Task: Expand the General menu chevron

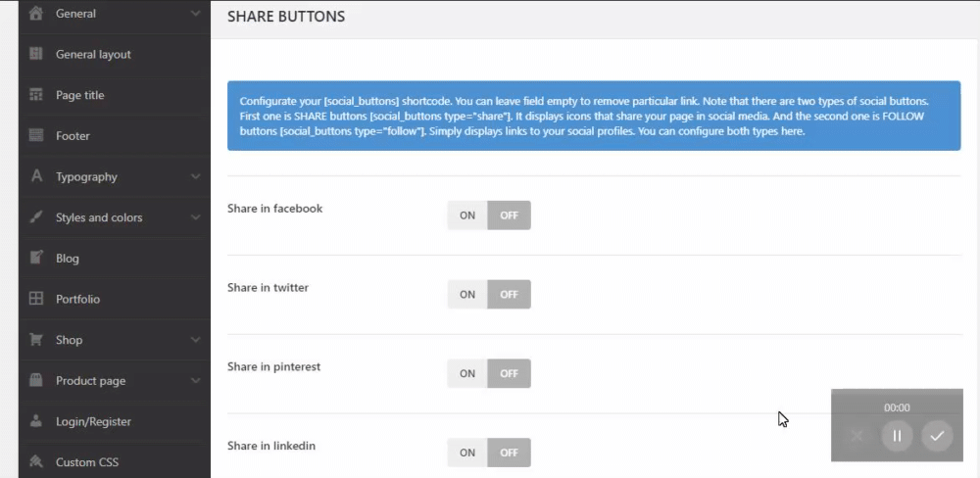Action: pos(195,14)
